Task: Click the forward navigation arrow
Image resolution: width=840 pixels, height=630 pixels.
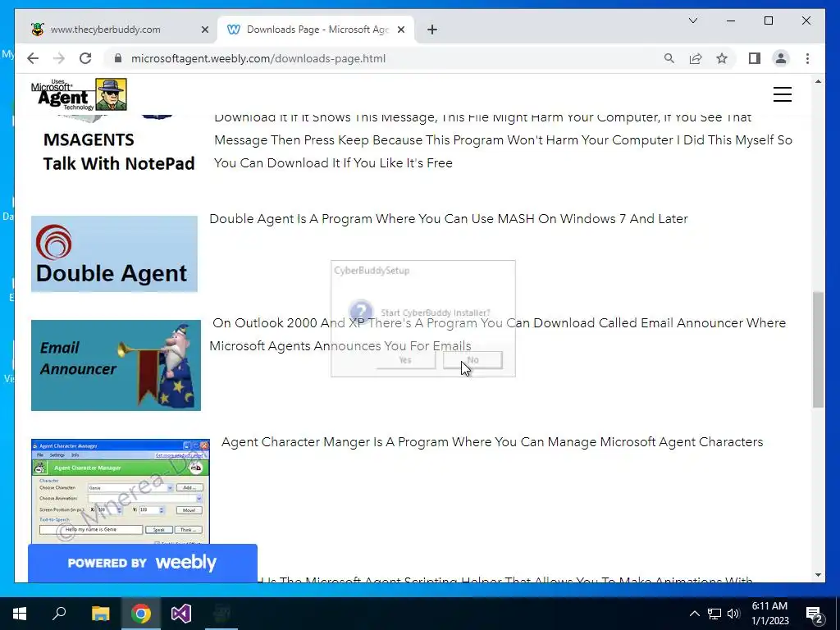Action: pyautogui.click(x=59, y=58)
